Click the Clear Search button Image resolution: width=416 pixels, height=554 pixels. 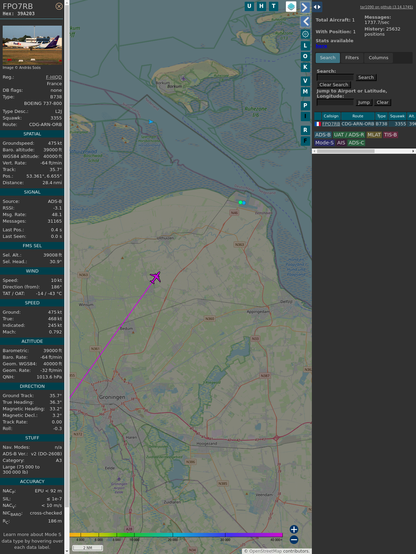pos(334,85)
